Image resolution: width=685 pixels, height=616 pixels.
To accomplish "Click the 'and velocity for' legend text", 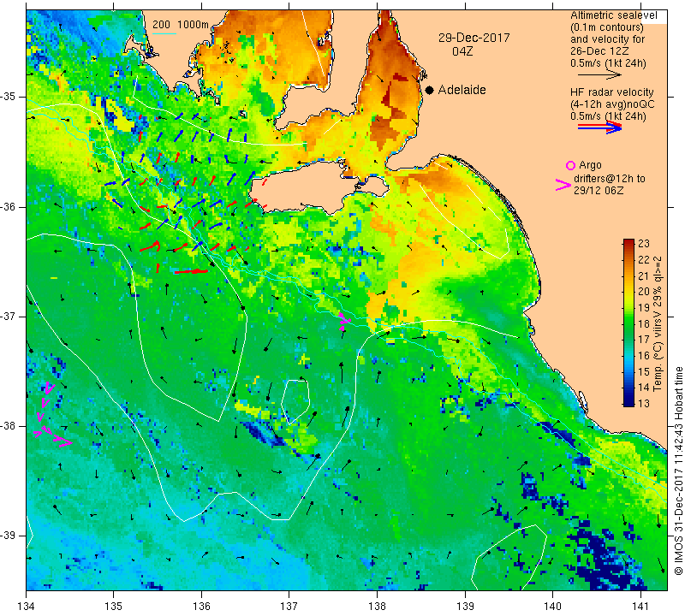I will (608, 39).
